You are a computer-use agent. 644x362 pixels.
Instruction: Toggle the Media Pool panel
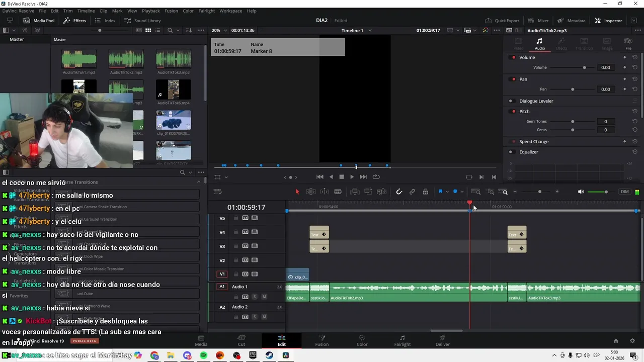pos(39,21)
